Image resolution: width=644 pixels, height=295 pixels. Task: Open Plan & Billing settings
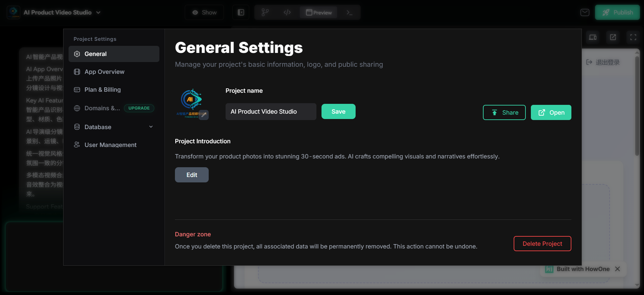103,90
